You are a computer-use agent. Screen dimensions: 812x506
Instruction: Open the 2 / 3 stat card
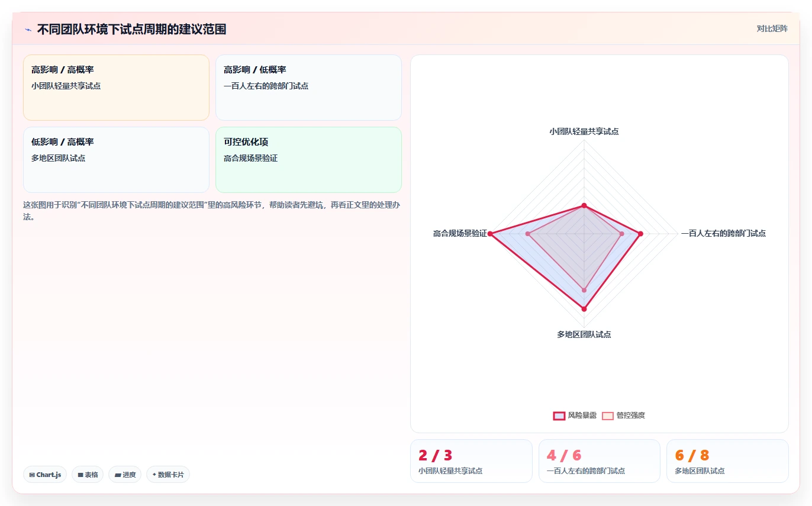[471, 461]
